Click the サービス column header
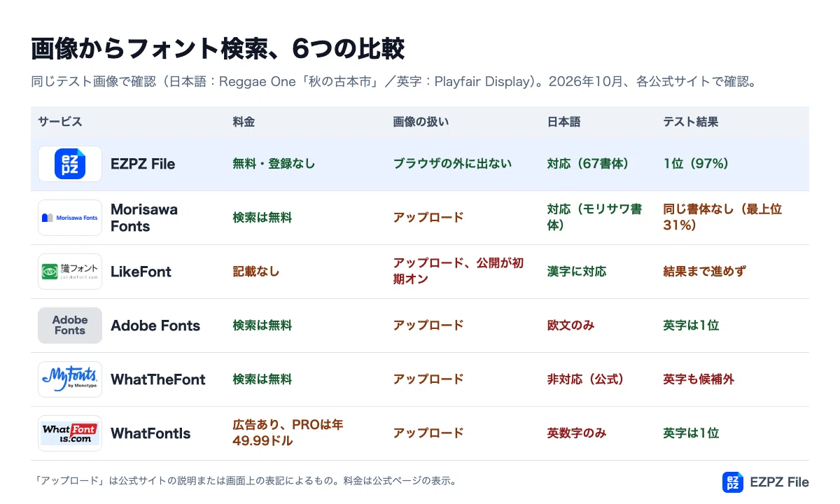This screenshot has height=504, width=840. tap(60, 122)
